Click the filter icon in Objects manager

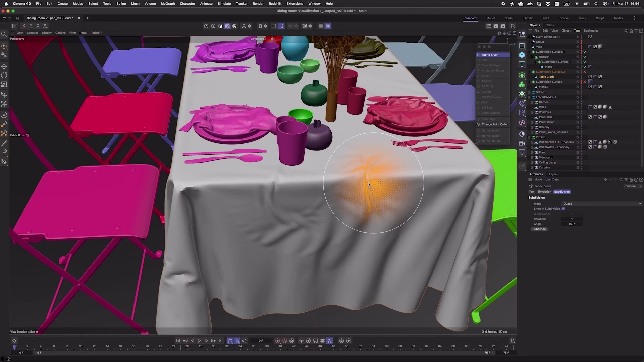point(636,31)
